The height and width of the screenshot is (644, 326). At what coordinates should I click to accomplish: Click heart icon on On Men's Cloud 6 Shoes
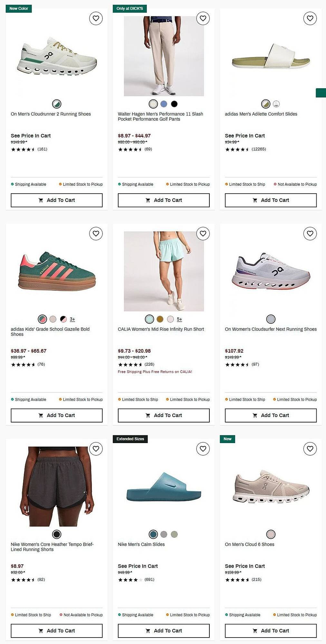coord(310,449)
